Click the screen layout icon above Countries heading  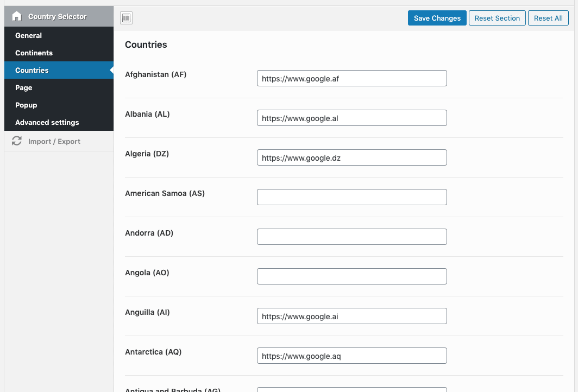[126, 17]
